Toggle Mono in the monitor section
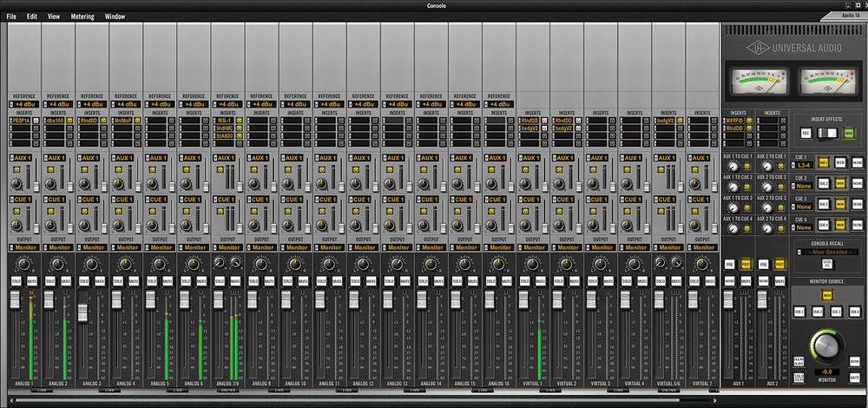Screen dimensions: 868x408 pos(856,361)
